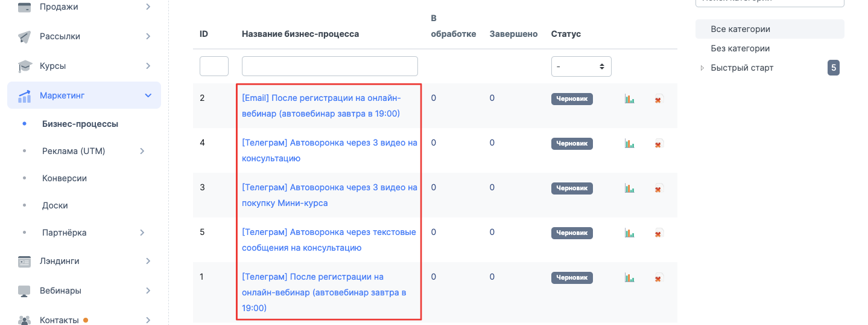Open statistics chart icon for process ID 3

[x=630, y=188]
